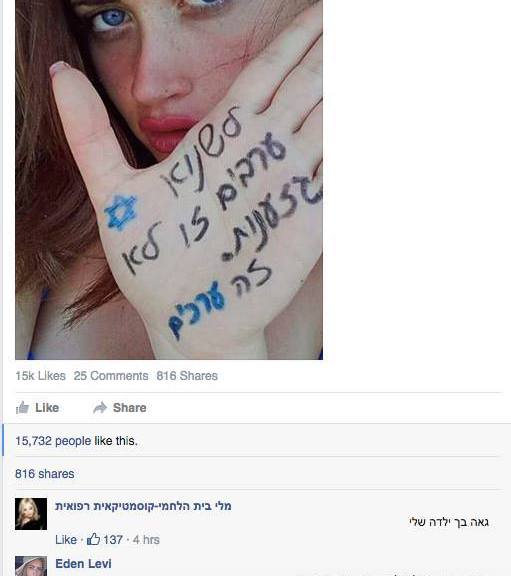Viewport: 511px width, 576px height.
Task: Open the blonde commenter's profile picture
Action: click(x=31, y=514)
